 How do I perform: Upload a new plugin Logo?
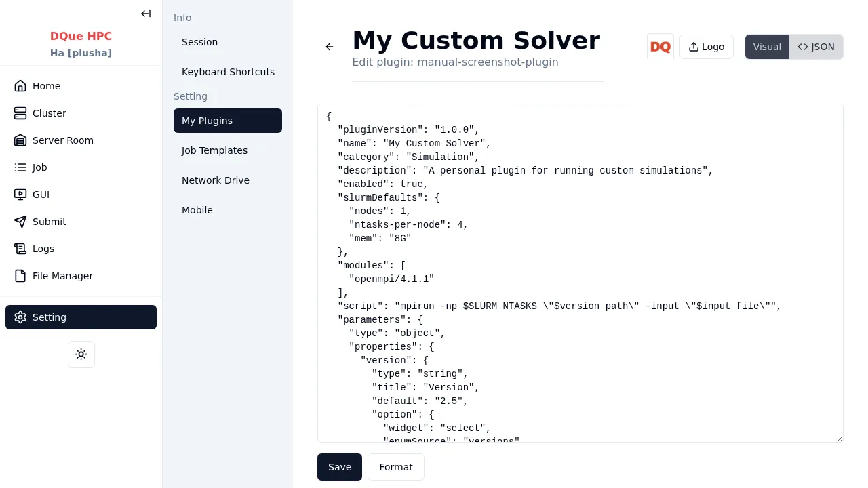pyautogui.click(x=706, y=47)
